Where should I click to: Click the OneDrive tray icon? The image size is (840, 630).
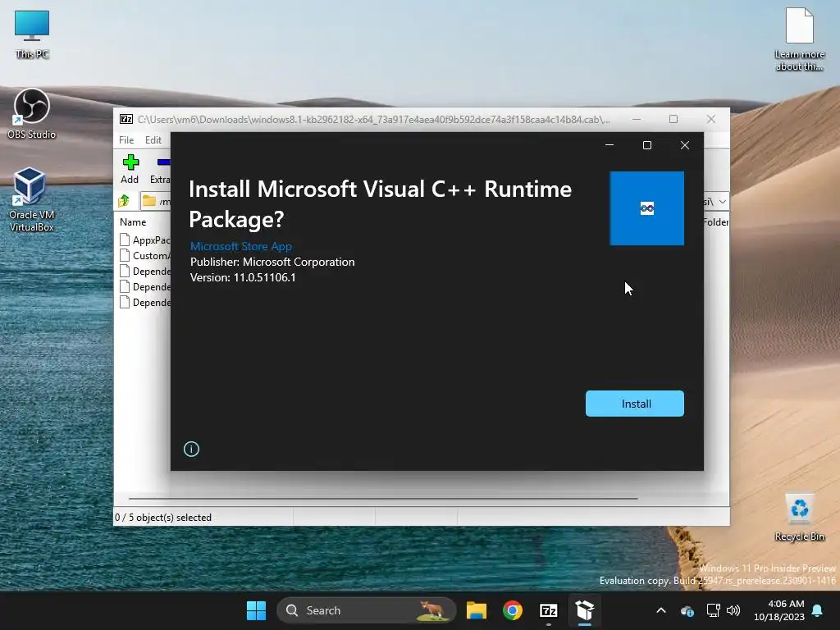[x=687, y=610]
